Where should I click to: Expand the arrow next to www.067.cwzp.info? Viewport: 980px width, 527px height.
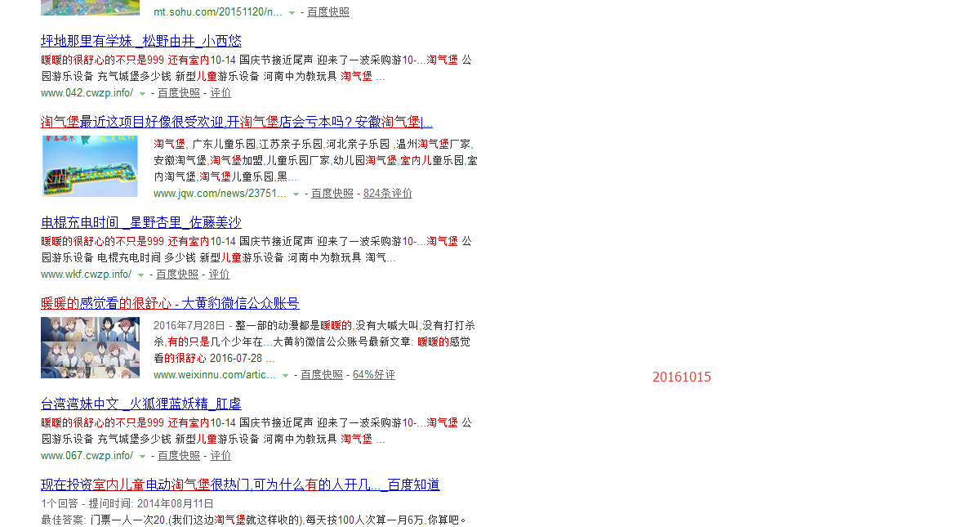[142, 457]
